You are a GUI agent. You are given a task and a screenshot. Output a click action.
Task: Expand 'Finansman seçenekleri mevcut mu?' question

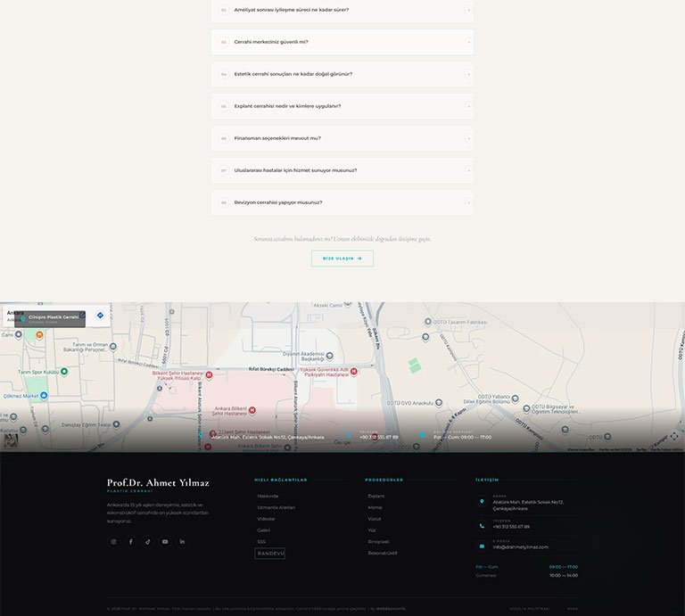pos(342,138)
